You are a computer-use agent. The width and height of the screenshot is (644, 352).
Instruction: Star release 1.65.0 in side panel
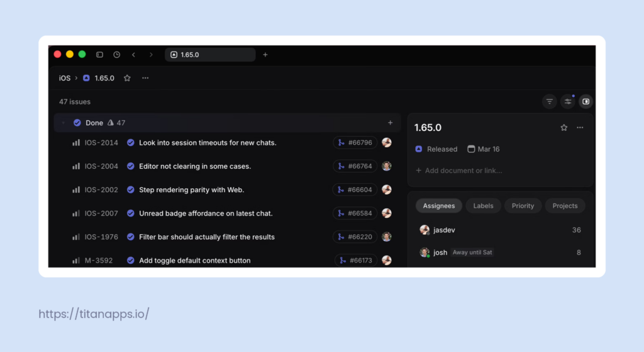tap(564, 127)
